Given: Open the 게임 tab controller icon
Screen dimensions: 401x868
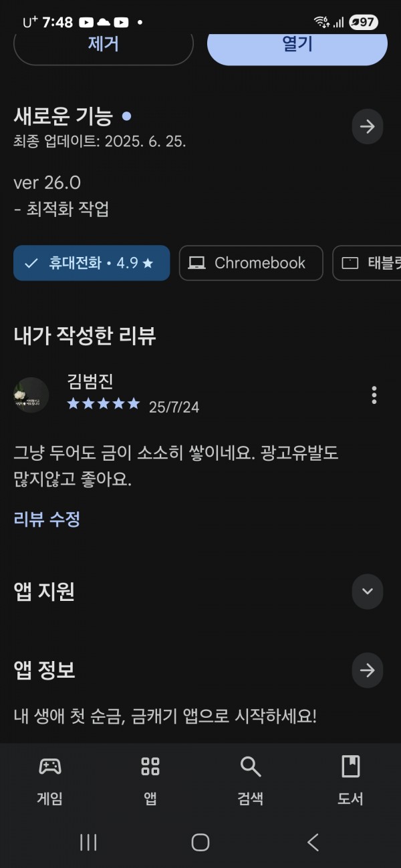Looking at the screenshot, I should (x=50, y=767).
